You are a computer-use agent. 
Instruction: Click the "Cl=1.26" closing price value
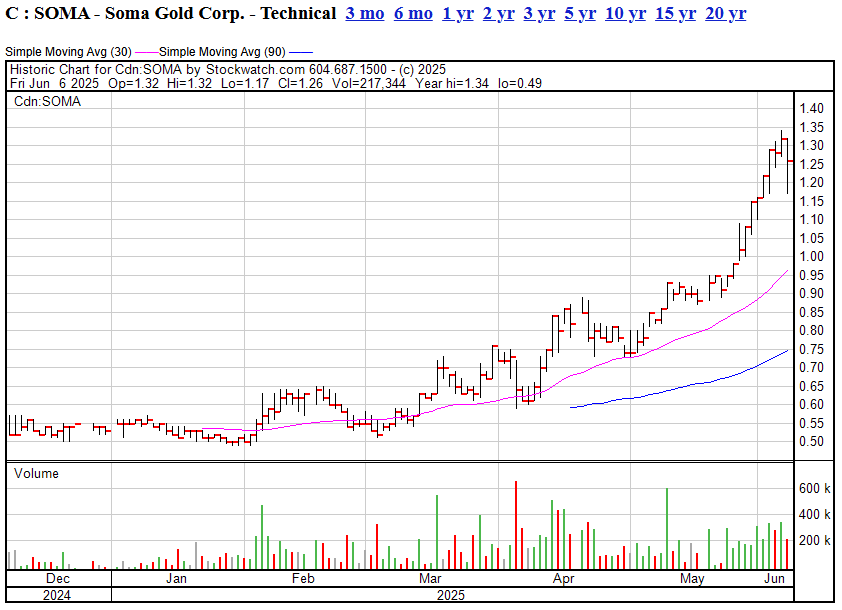[300, 84]
